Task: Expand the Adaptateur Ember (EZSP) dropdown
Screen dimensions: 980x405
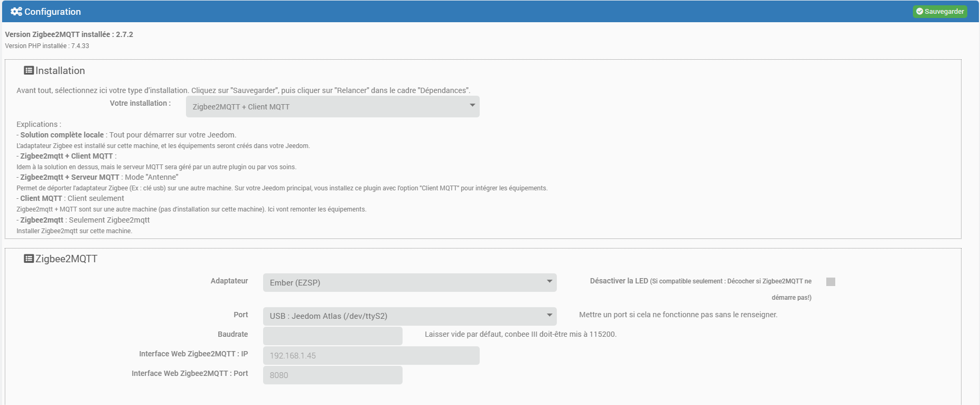Action: coord(409,282)
